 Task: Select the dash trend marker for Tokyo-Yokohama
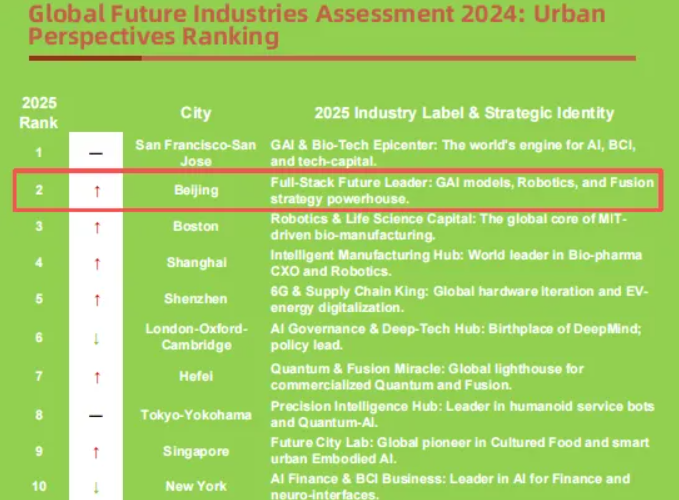tap(96, 413)
